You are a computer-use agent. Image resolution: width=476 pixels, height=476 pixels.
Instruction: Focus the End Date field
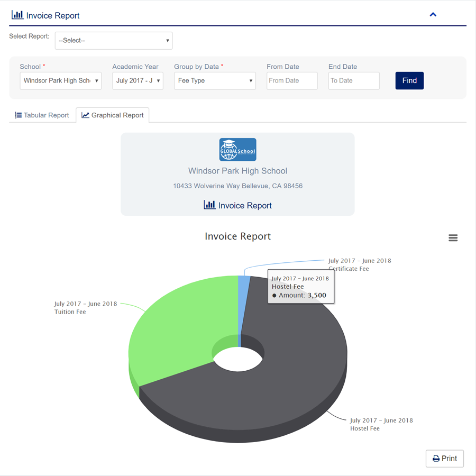pyautogui.click(x=354, y=80)
